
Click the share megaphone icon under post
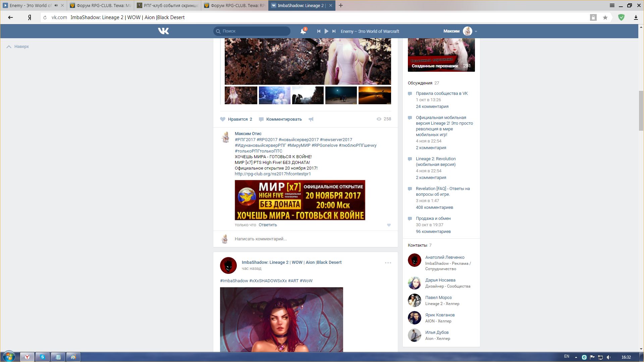311,119
